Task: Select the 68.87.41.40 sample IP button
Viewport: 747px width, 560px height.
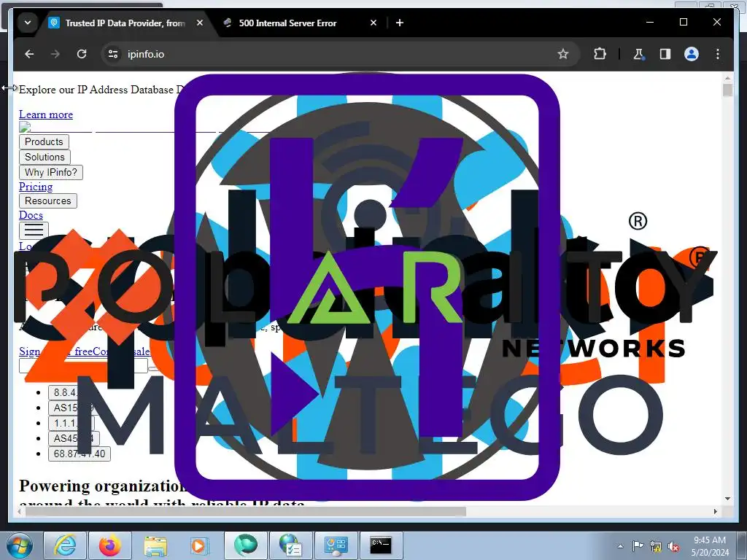Action: (80, 454)
